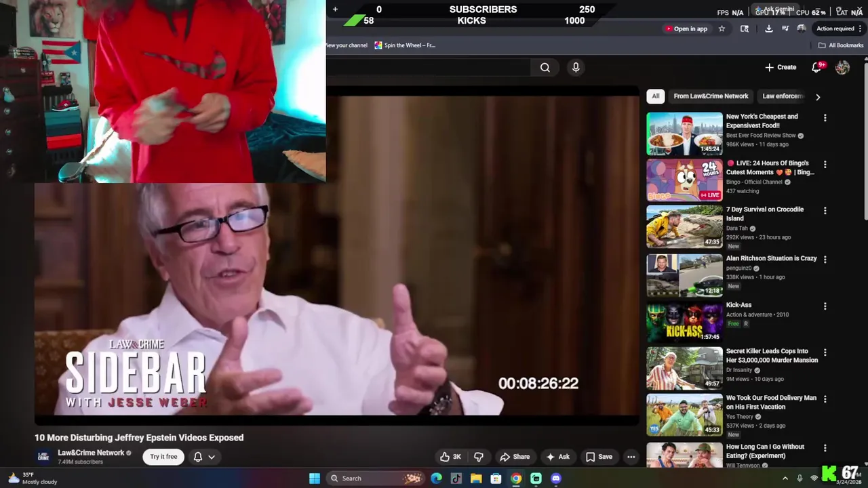Open Spin the Wheel bookmark

coord(405,45)
